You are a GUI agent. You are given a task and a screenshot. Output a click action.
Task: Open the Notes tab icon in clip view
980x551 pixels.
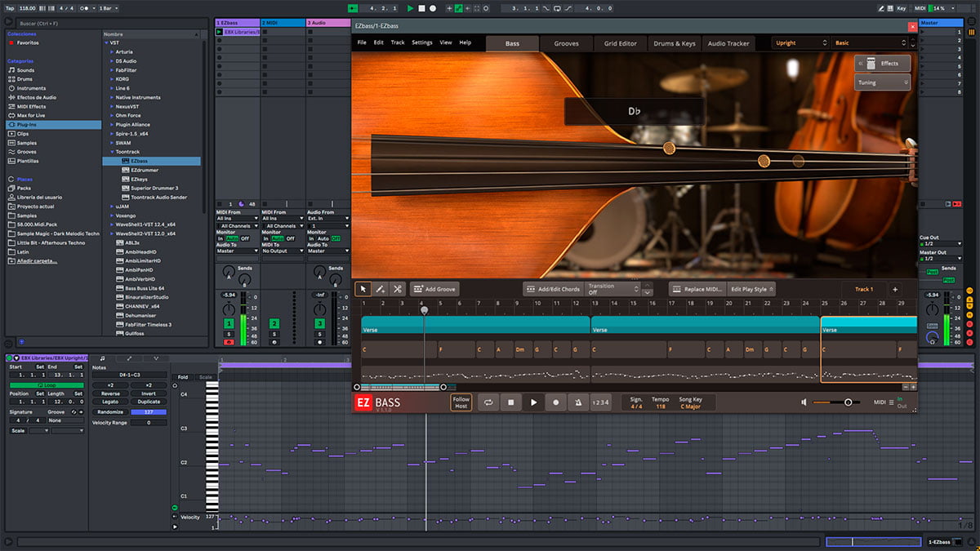tap(103, 358)
